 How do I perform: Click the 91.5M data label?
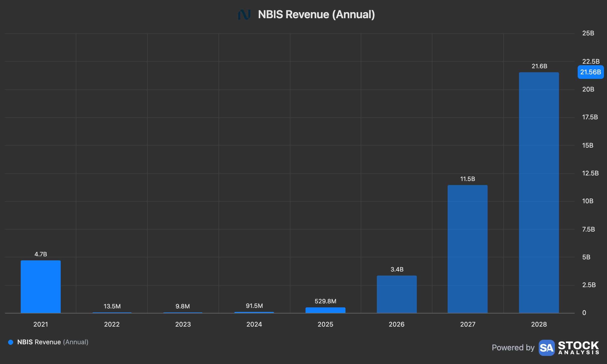254,306
